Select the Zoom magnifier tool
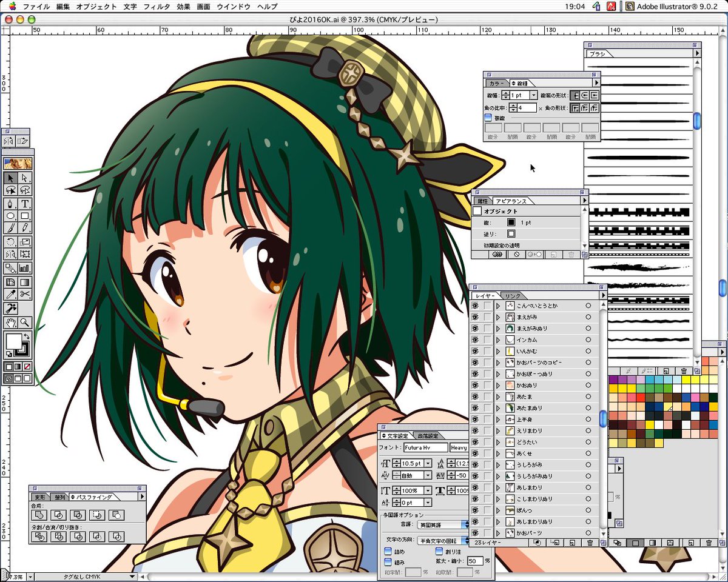 click(25, 322)
